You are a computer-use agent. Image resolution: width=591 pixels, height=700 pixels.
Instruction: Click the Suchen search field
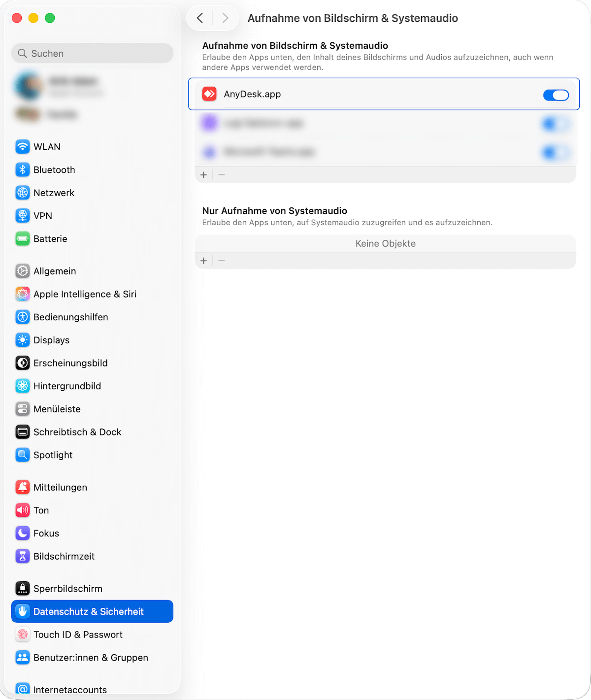click(92, 53)
